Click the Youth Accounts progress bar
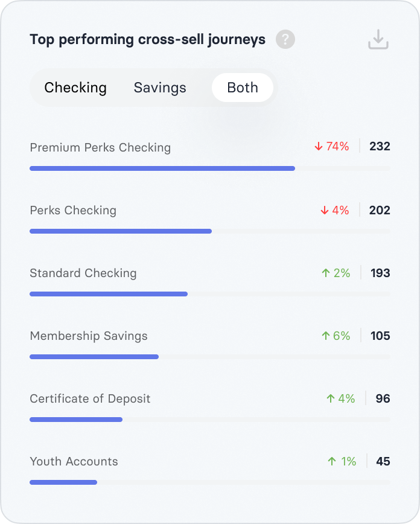The image size is (420, 524). (63, 482)
